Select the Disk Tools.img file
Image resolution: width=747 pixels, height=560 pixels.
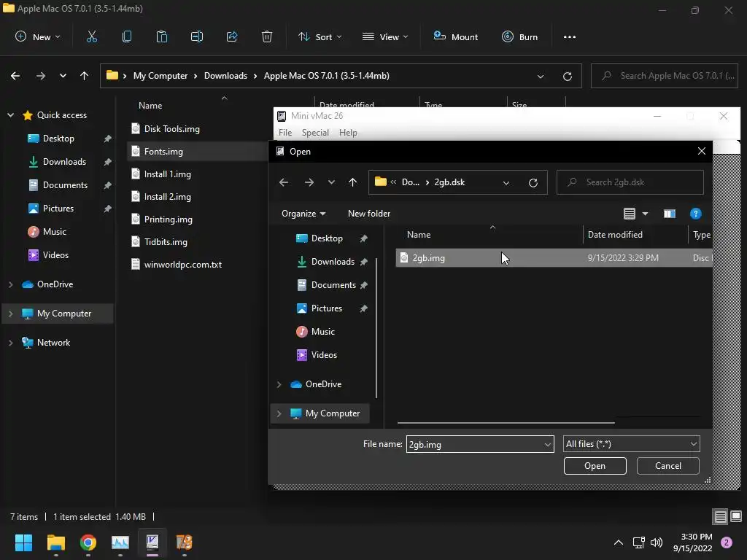[171, 129]
